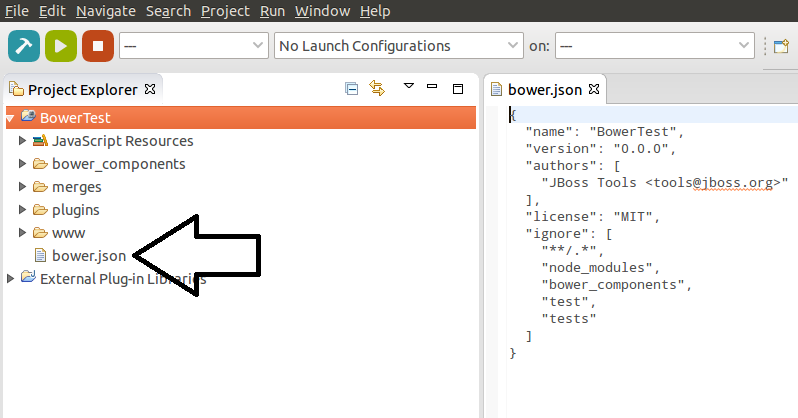Open the Navigate menu
The width and height of the screenshot is (798, 418).
click(107, 11)
